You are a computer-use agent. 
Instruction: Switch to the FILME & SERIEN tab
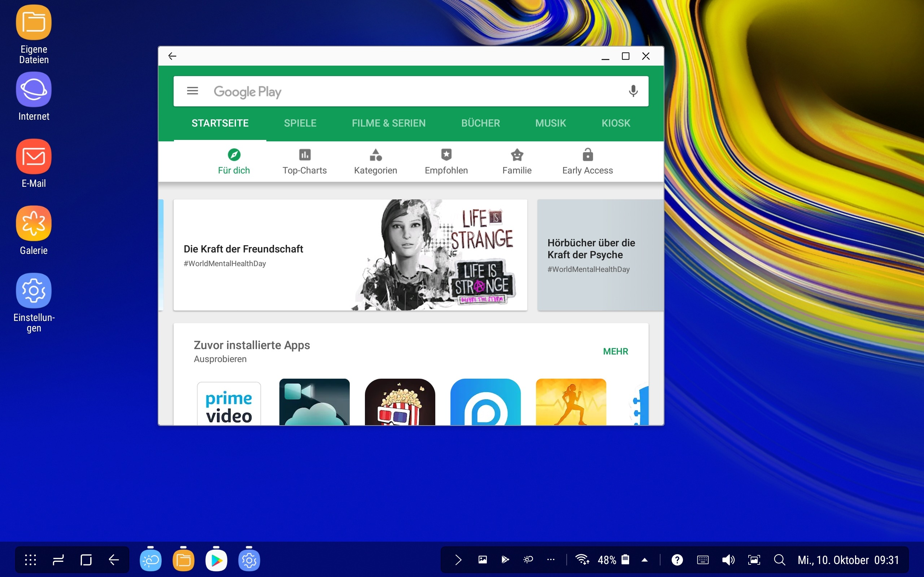388,123
